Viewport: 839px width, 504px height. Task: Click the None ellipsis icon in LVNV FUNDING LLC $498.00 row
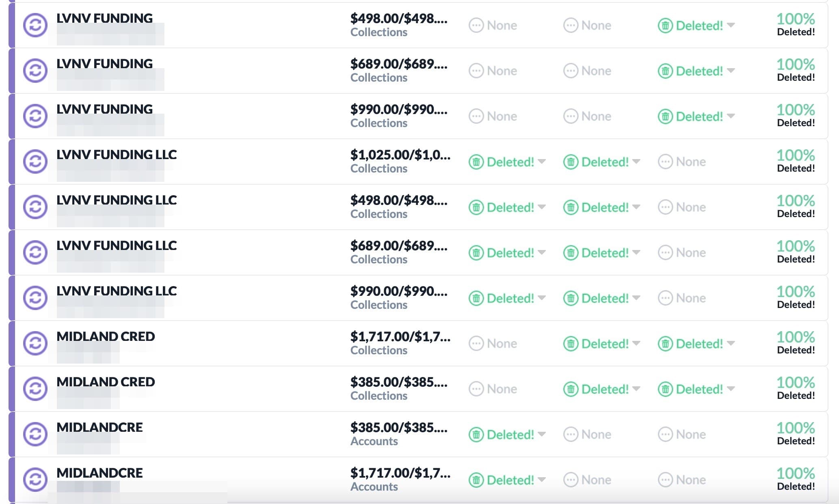[665, 207]
